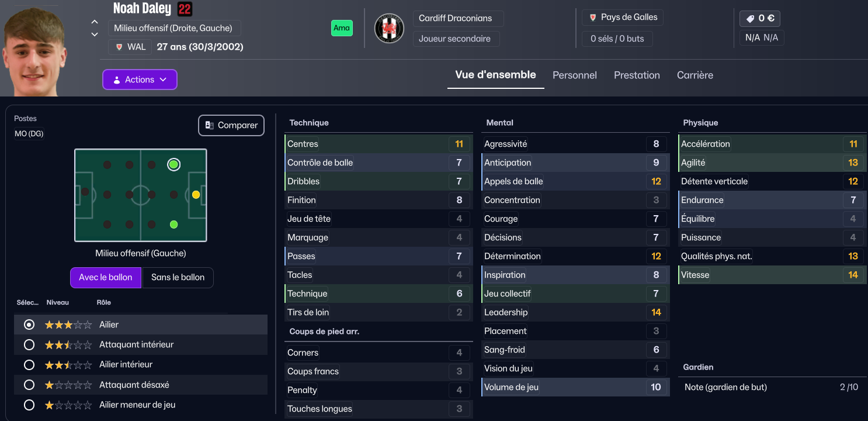Select the Attaquant intérieur role radio button
Screen dimensions: 868x421
(x=29, y=344)
